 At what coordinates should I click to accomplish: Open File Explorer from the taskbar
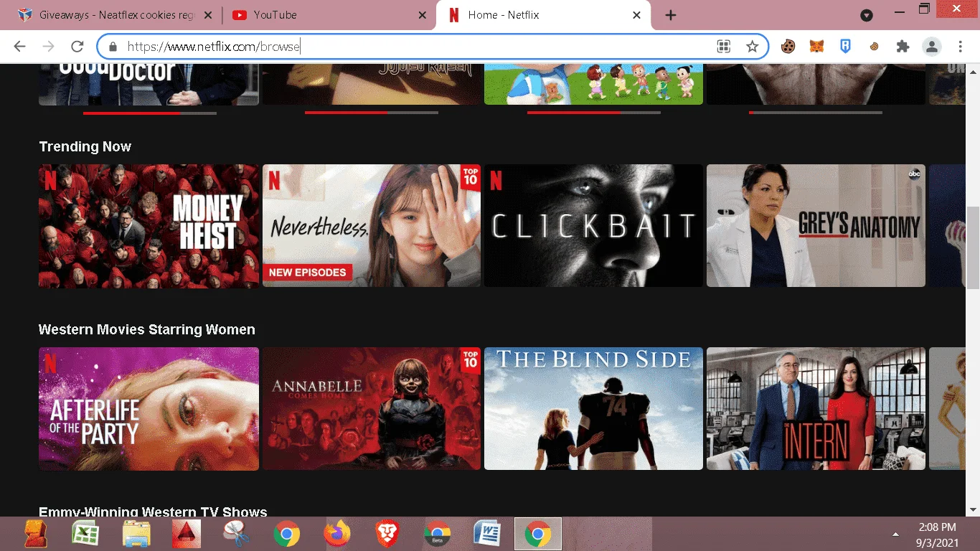(136, 534)
